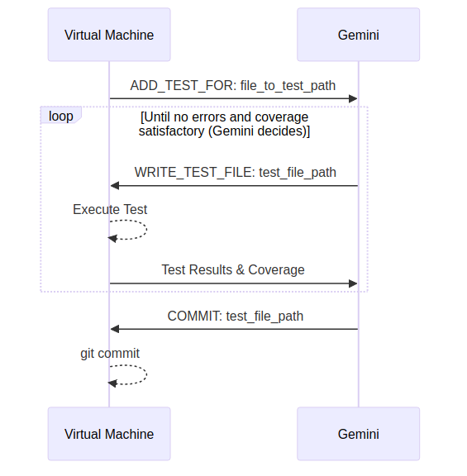This screenshot has height=476, width=467.
Task: Click the dashed git commit loop arrow
Action: pyautogui.click(x=128, y=374)
